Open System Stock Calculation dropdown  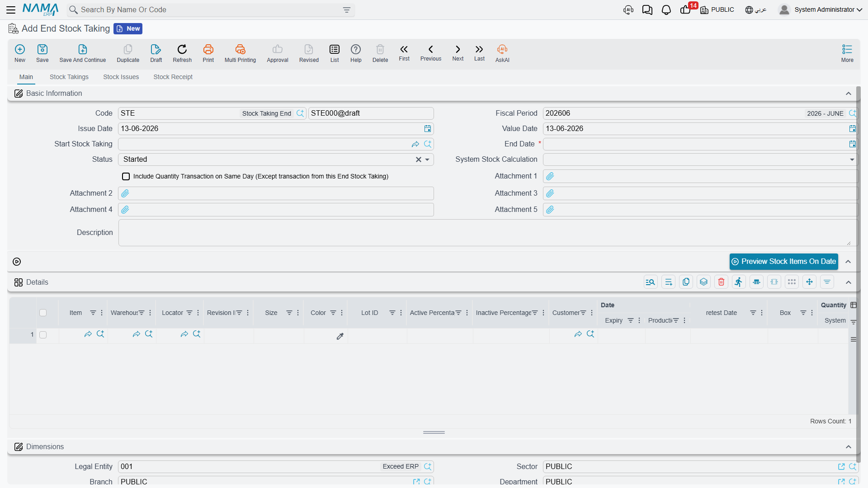coord(852,160)
